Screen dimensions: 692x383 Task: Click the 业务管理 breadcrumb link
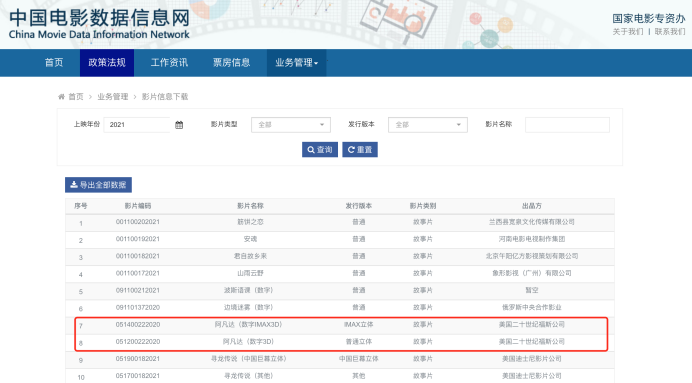tap(113, 97)
